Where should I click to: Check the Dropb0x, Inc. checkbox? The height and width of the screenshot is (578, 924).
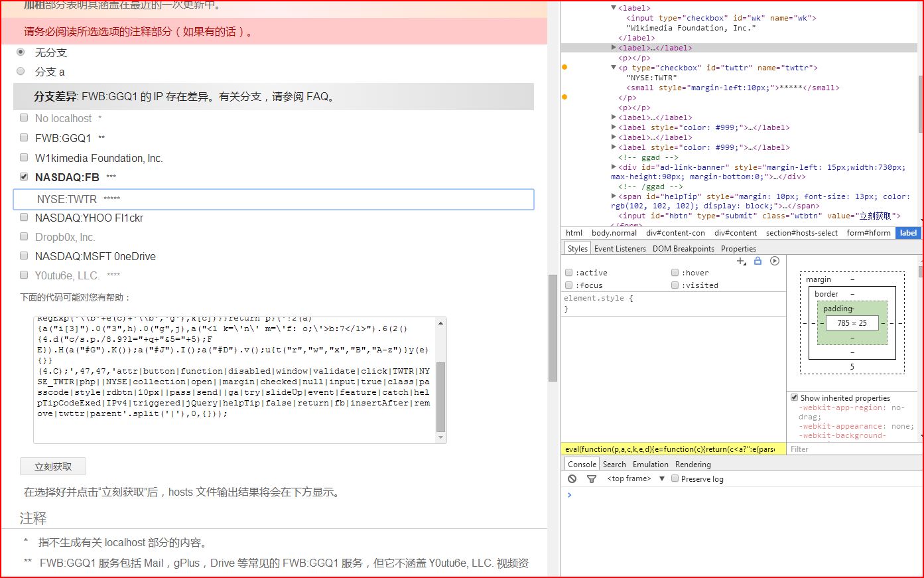[x=24, y=236]
